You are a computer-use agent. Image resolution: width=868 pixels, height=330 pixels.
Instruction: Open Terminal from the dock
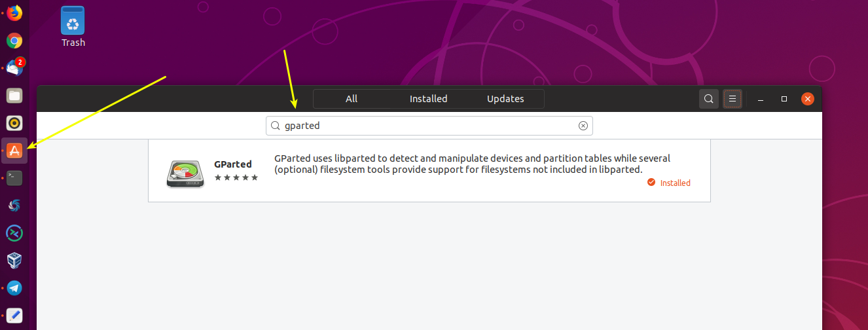click(14, 177)
